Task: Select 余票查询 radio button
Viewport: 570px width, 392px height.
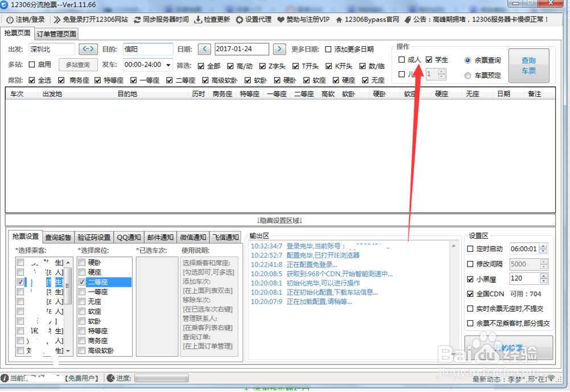Action: [468, 60]
